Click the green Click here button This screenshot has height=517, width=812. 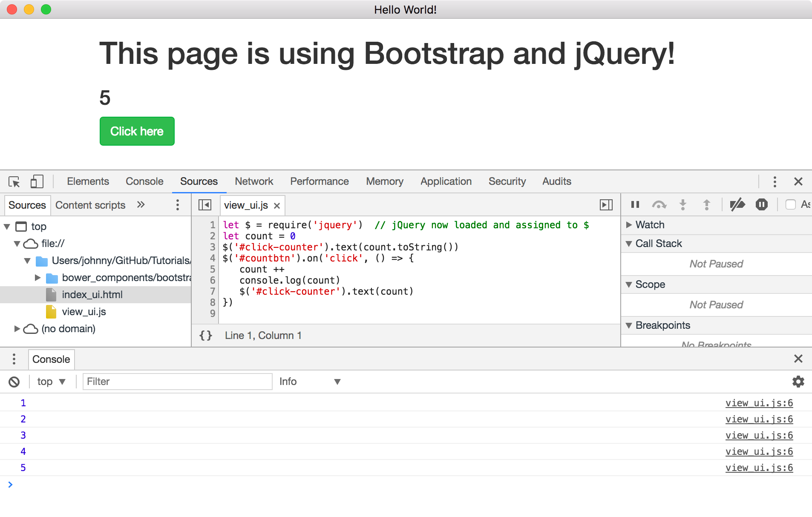pyautogui.click(x=137, y=131)
